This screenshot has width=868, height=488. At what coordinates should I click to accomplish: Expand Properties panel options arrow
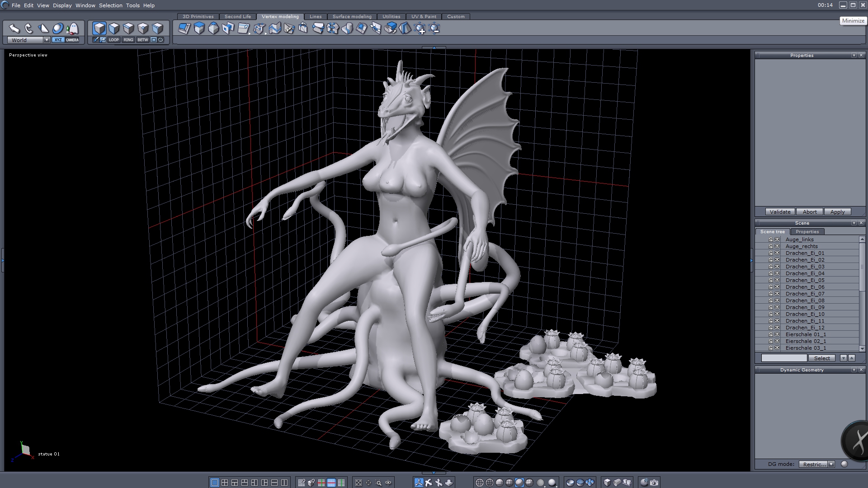click(x=854, y=55)
